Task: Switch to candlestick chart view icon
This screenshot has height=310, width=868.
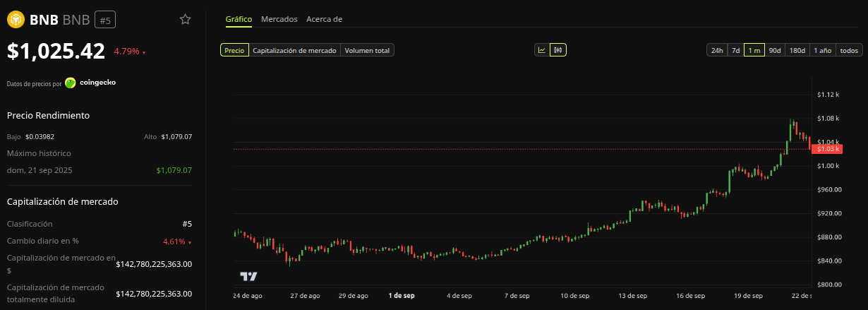Action: [558, 50]
